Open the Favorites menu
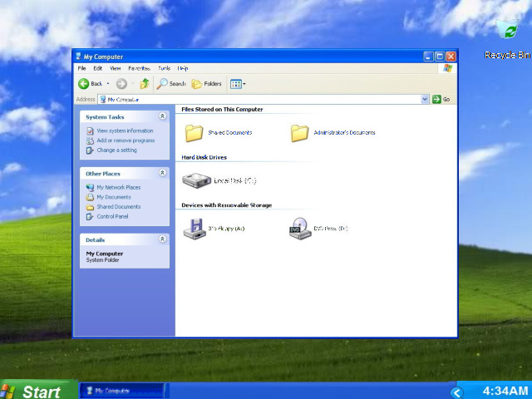Viewport: 532px width, 399px height. [139, 68]
